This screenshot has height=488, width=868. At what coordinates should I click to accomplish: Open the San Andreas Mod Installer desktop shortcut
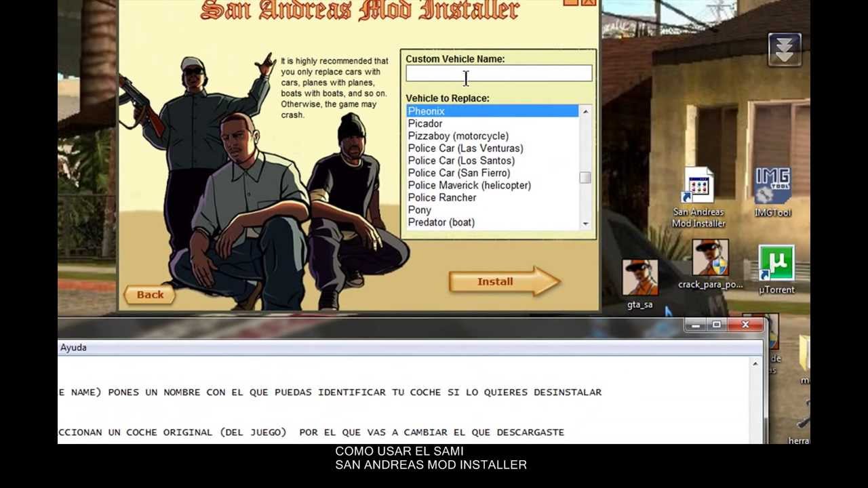[698, 198]
